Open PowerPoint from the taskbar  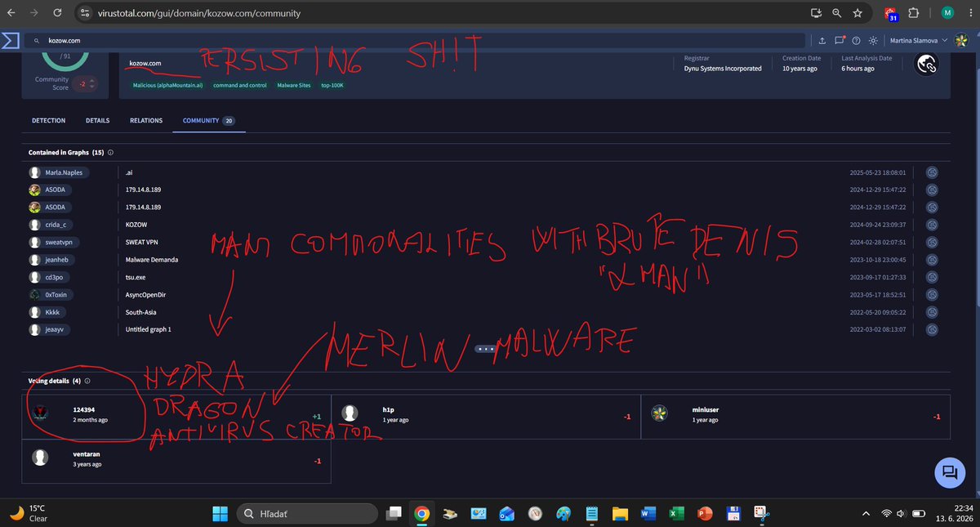coord(704,514)
